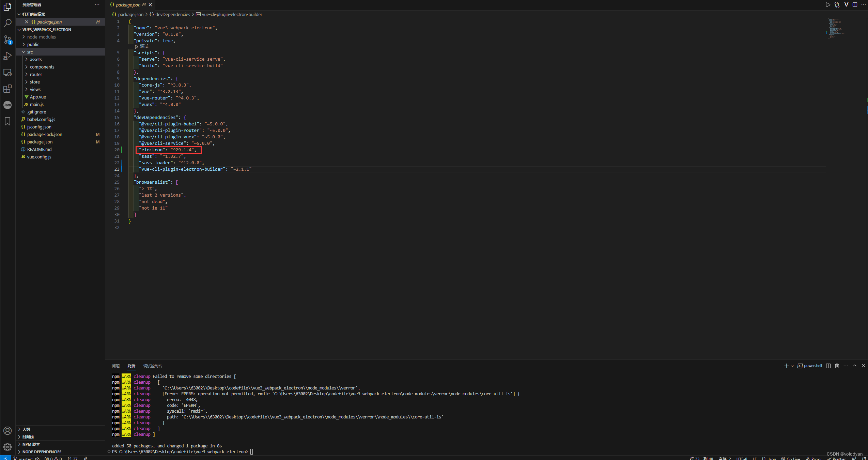Switch to the 调试控制台 tab
This screenshot has width=868, height=460.
click(153, 366)
